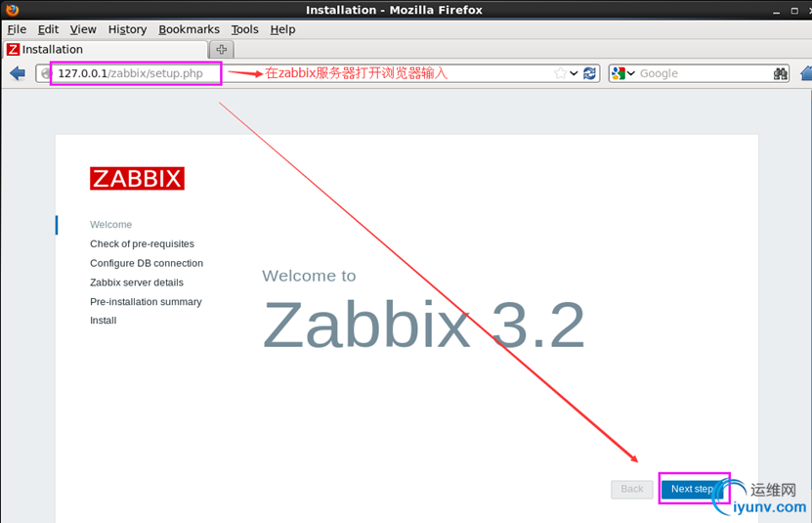Screen dimensions: 812x523
Task: Open a new tab with plus button
Action: tap(222, 50)
